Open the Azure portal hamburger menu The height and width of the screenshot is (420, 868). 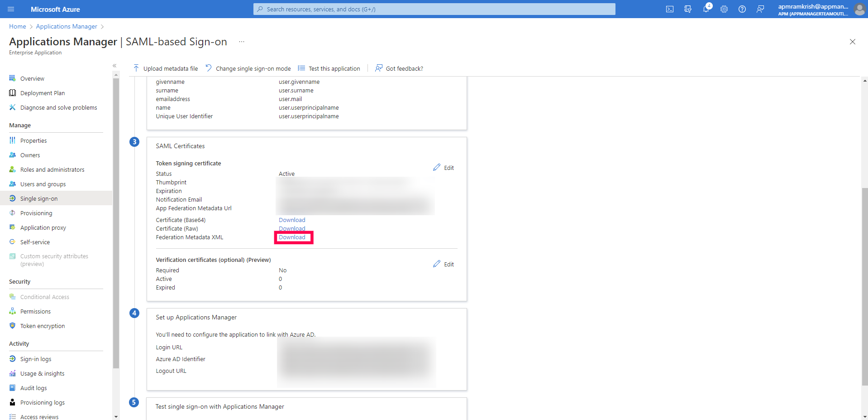pos(11,9)
